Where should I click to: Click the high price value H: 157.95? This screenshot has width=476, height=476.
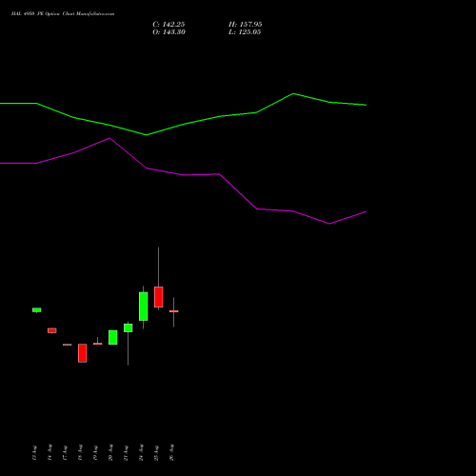(246, 25)
